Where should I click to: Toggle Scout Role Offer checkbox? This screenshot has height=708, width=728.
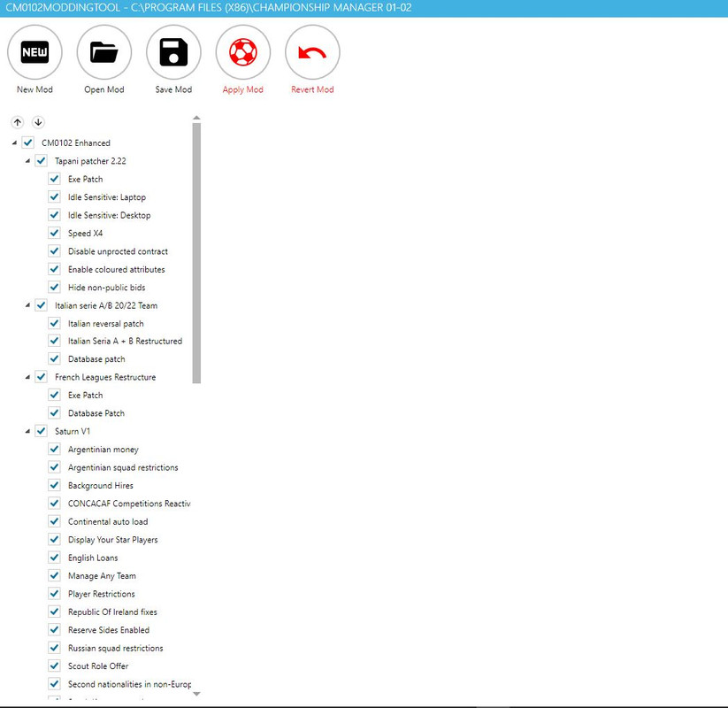tap(54, 666)
